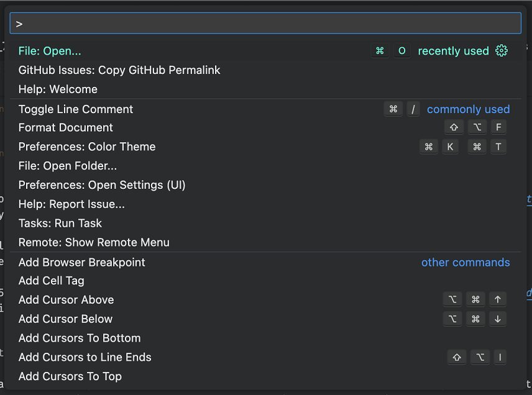
Task: Click the T key badge beside Color Theme
Action: point(498,147)
